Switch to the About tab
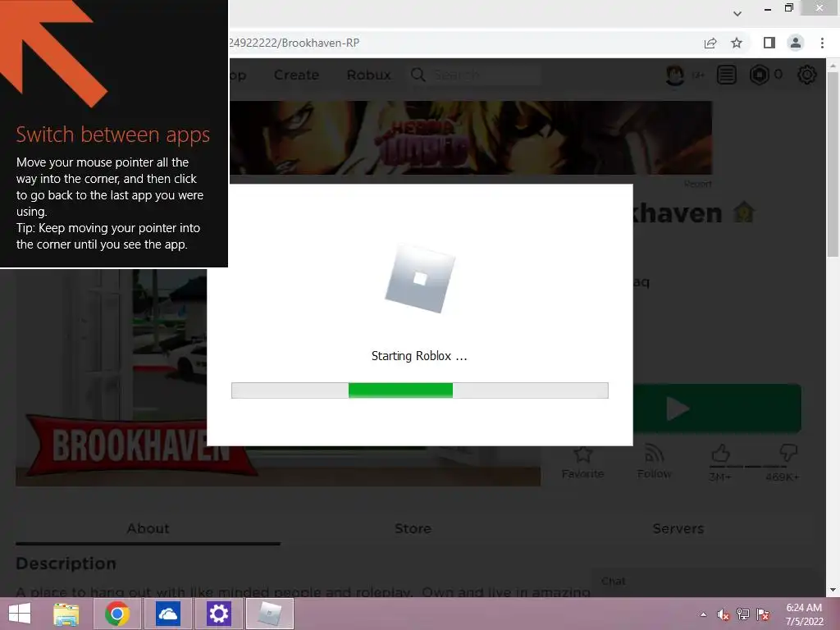 [148, 529]
